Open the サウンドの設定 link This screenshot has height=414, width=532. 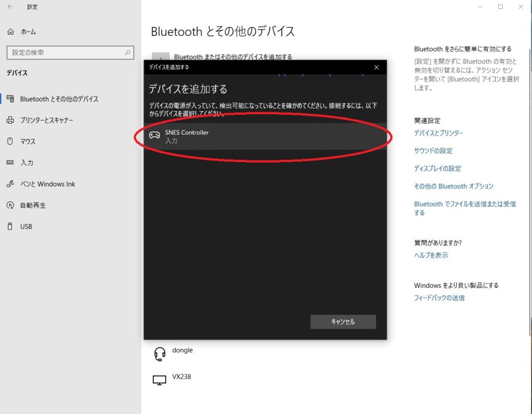click(x=433, y=151)
